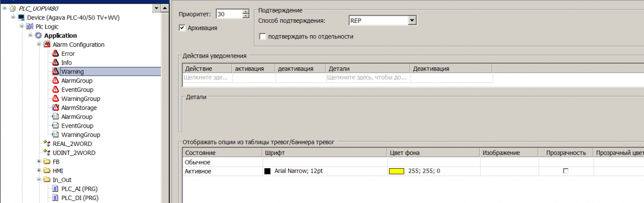This screenshot has height=203, width=644.
Task: Open the Способ подтверждения REP dropdown
Action: click(412, 21)
